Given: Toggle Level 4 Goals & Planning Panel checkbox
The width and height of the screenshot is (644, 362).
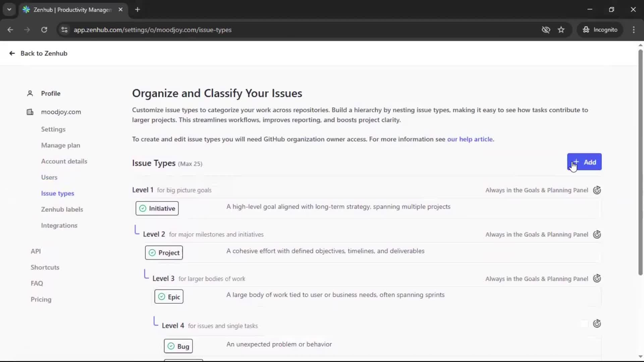Looking at the screenshot, I should coord(584,324).
